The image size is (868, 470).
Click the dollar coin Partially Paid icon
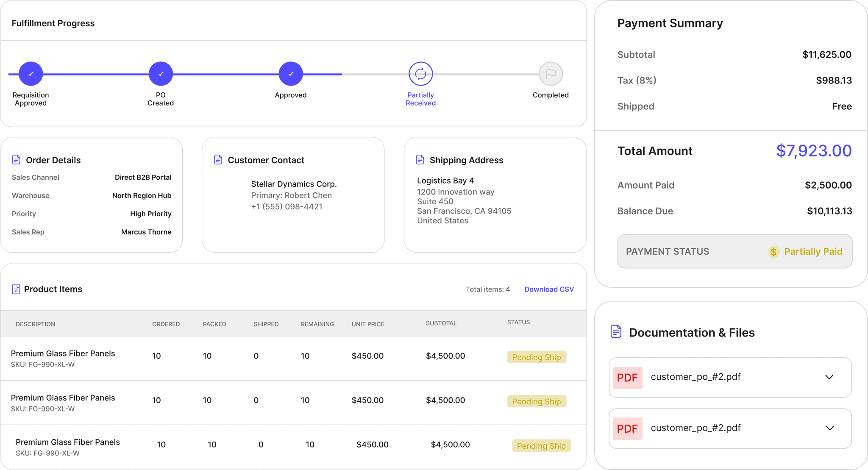[x=773, y=252]
